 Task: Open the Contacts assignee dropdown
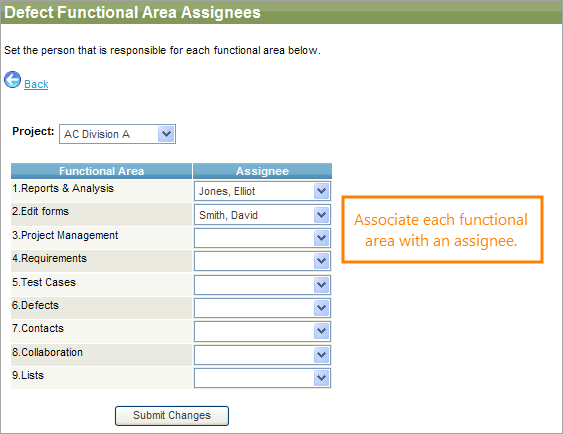(262, 331)
